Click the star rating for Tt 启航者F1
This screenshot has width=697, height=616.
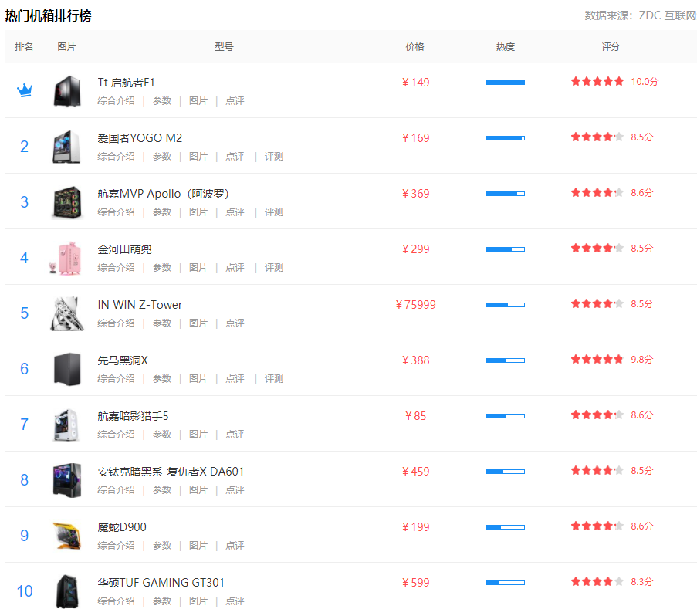click(597, 81)
